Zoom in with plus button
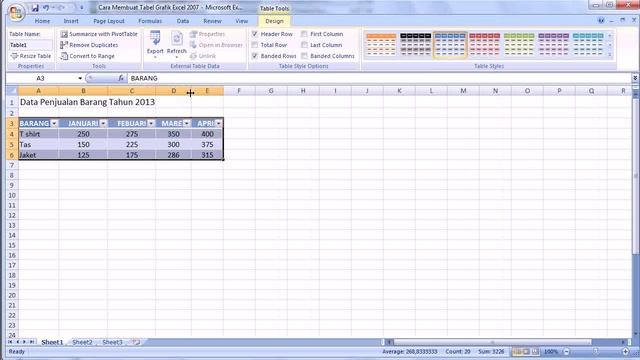The height and width of the screenshot is (360, 640). [x=625, y=351]
